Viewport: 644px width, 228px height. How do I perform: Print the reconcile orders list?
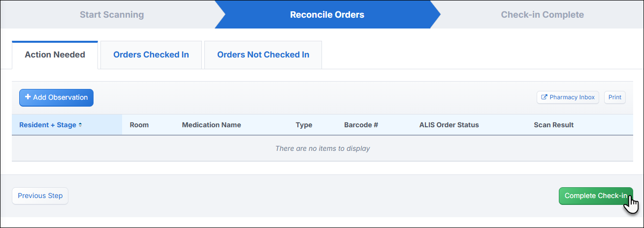(x=615, y=97)
